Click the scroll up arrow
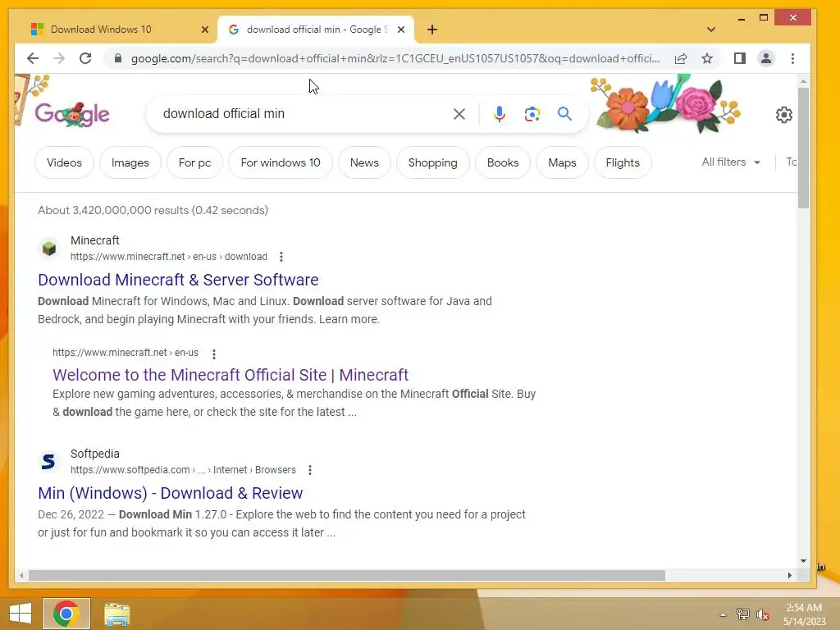Viewport: 840px width, 630px height. (x=803, y=81)
